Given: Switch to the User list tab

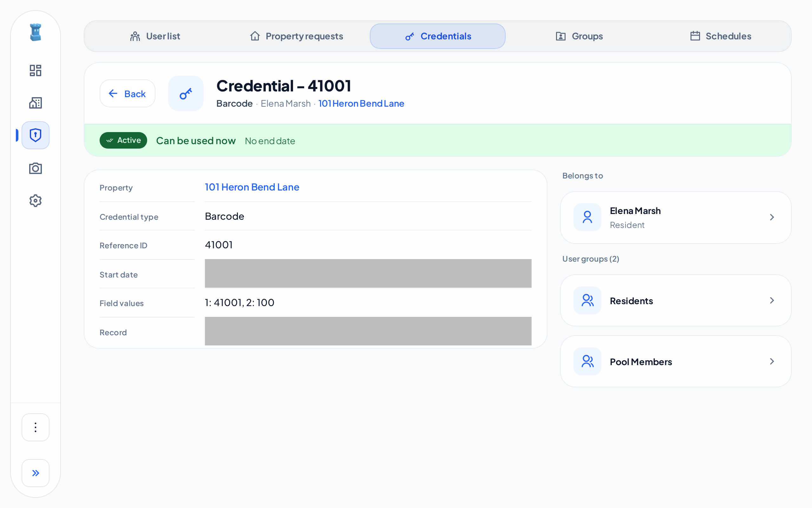Looking at the screenshot, I should tap(155, 36).
